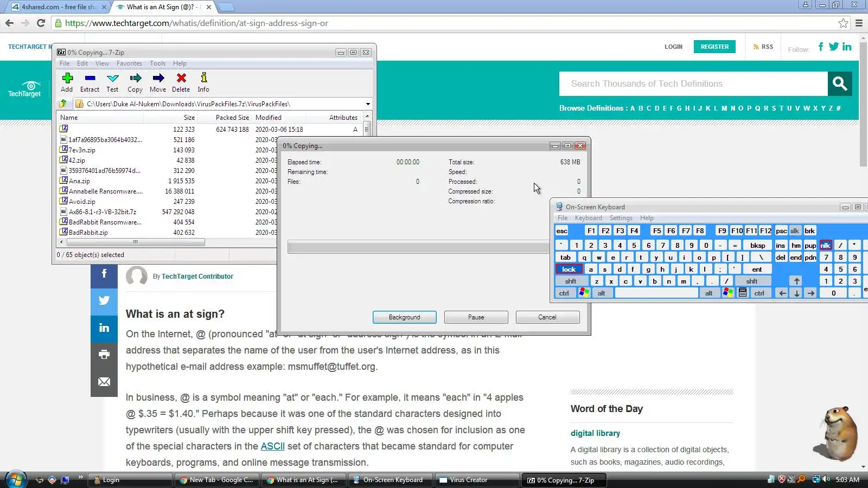This screenshot has height=488, width=868.
Task: Sort 7-Zip list by Size column
Action: (189, 117)
